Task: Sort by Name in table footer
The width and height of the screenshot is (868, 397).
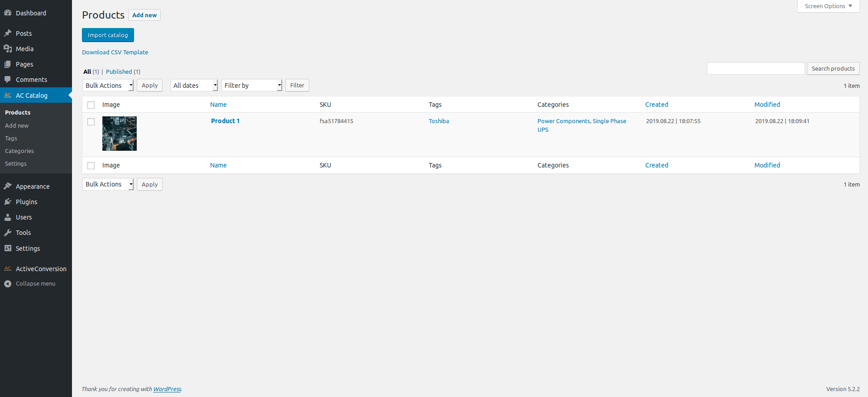Action: point(218,165)
